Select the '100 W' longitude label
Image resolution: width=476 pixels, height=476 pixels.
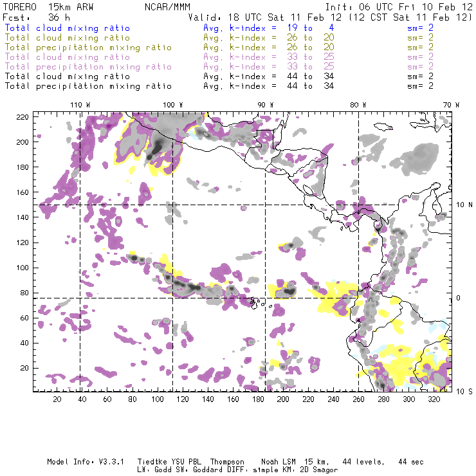(x=173, y=105)
